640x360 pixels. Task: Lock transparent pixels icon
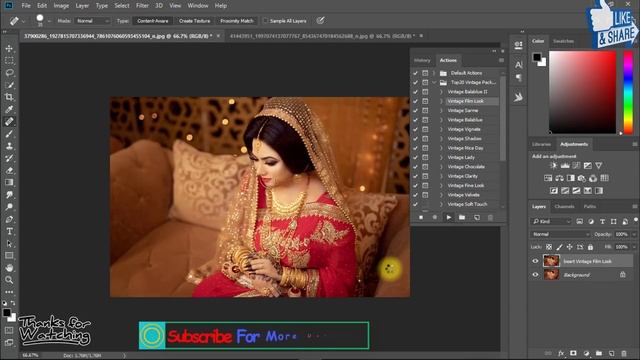point(549,247)
